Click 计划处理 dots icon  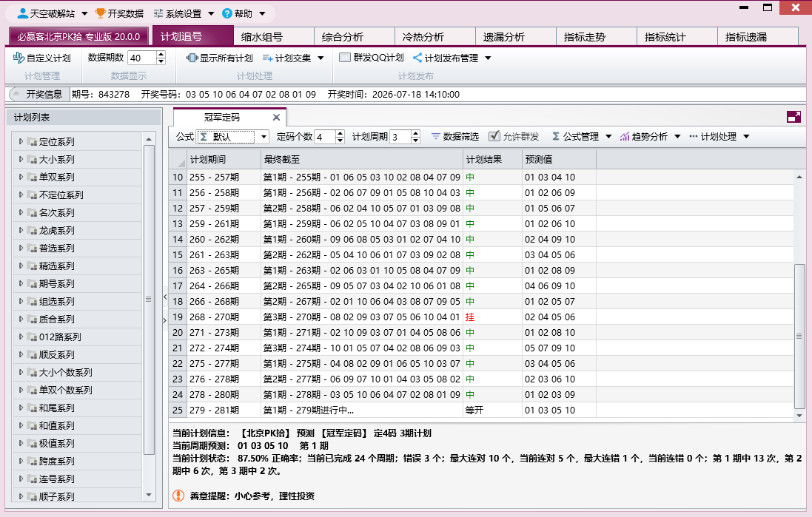tap(694, 137)
